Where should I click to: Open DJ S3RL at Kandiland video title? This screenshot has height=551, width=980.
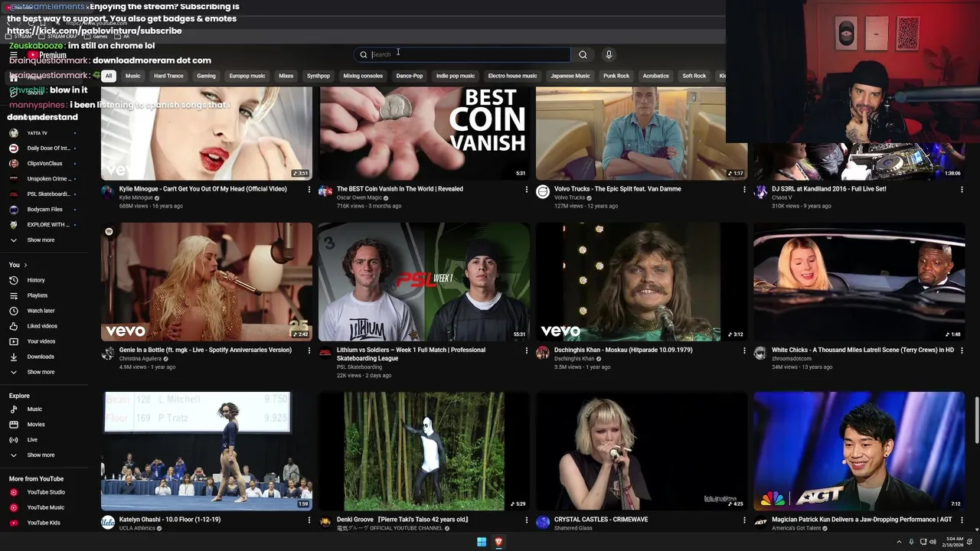click(829, 189)
